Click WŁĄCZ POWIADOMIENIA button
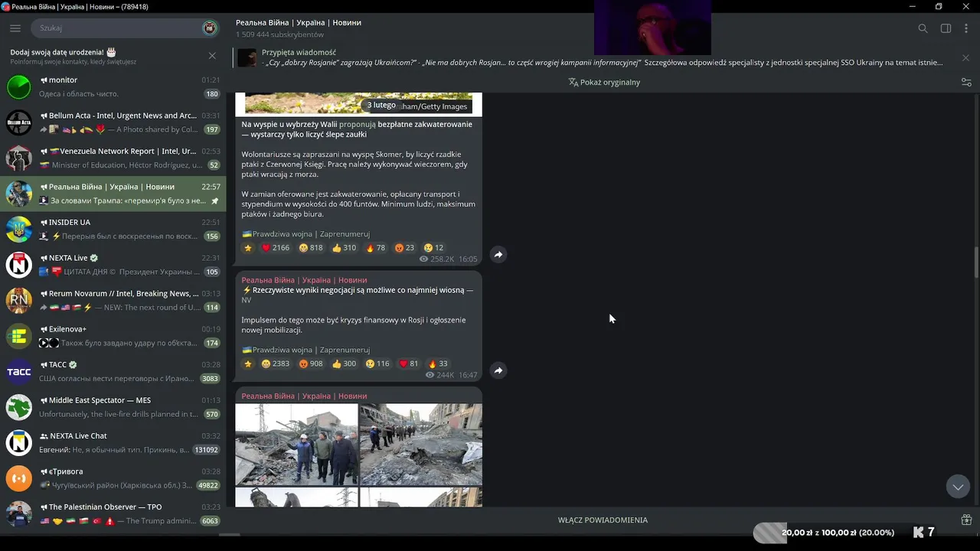Viewport: 980px width, 551px height. pyautogui.click(x=603, y=520)
